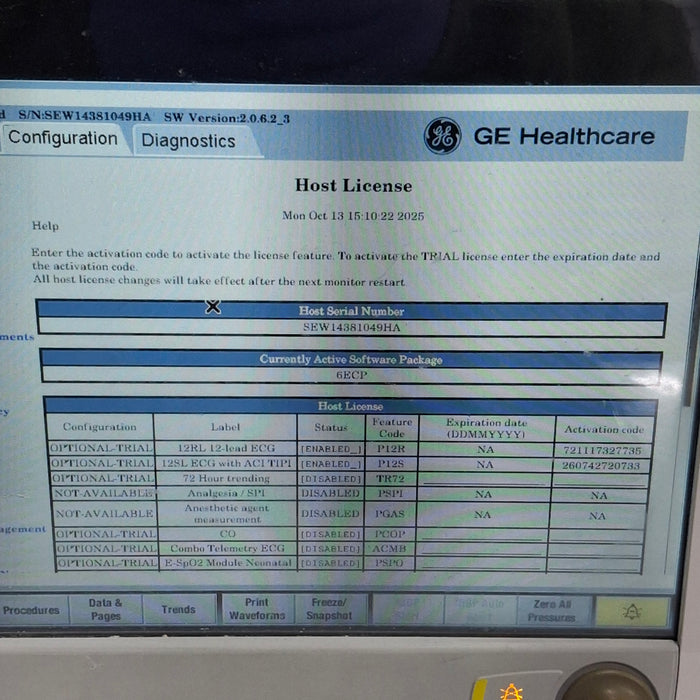Switch to the Diagnostics tab
The width and height of the screenshot is (700, 700).
coord(188,141)
